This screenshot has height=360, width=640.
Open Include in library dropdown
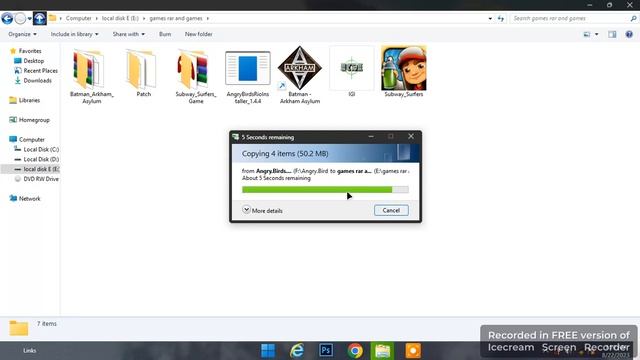tap(74, 34)
